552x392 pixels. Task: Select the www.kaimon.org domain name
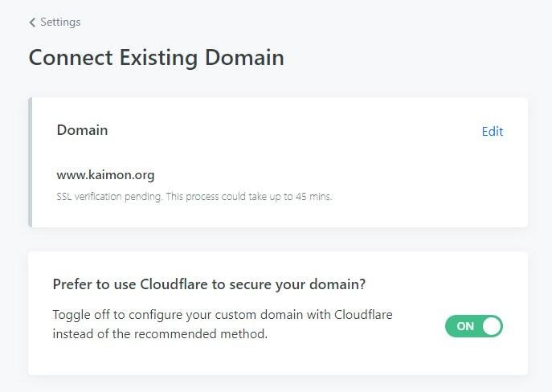click(x=105, y=174)
